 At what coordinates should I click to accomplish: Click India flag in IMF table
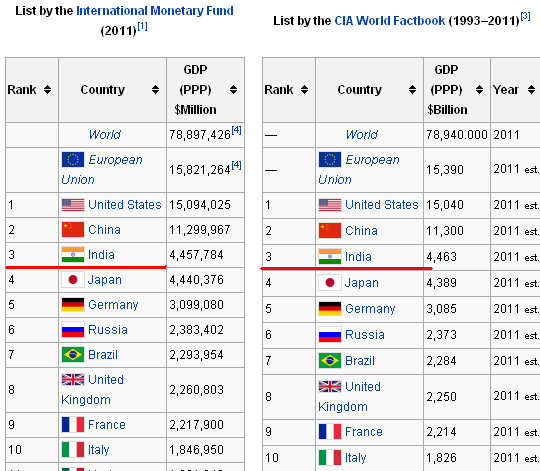(73, 255)
